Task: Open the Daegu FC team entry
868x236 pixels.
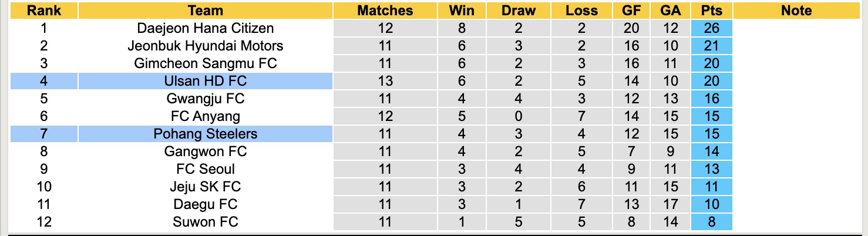Action: tap(206, 204)
